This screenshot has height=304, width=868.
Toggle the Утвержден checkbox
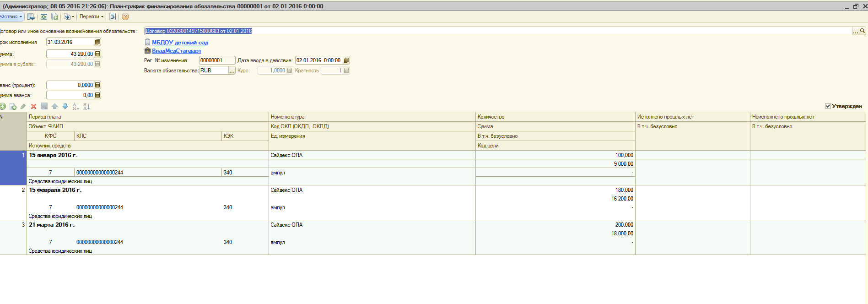tap(828, 106)
